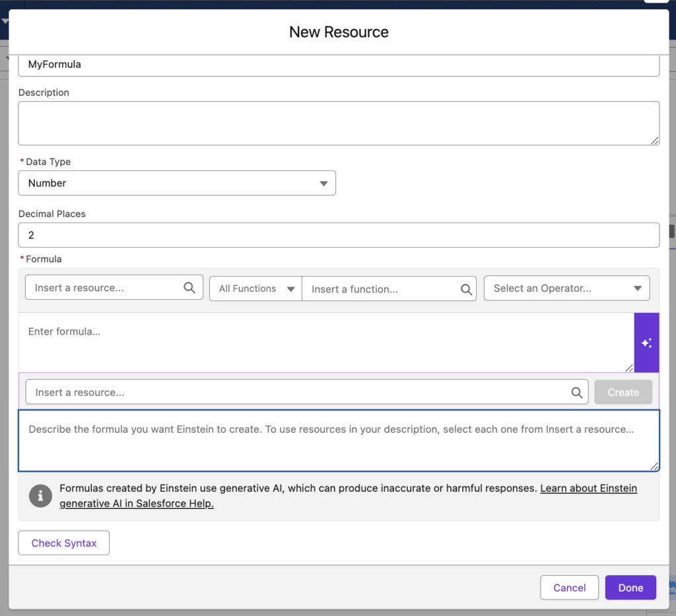The image size is (676, 616).
Task: Open the All Functions category dropdown
Action: tap(255, 289)
